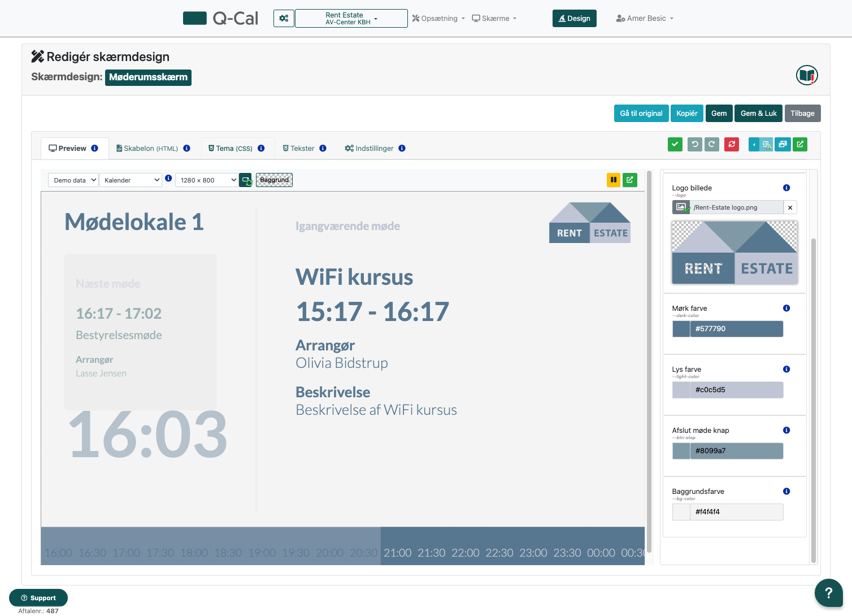Undo the last design change
The image size is (852, 616).
(695, 144)
